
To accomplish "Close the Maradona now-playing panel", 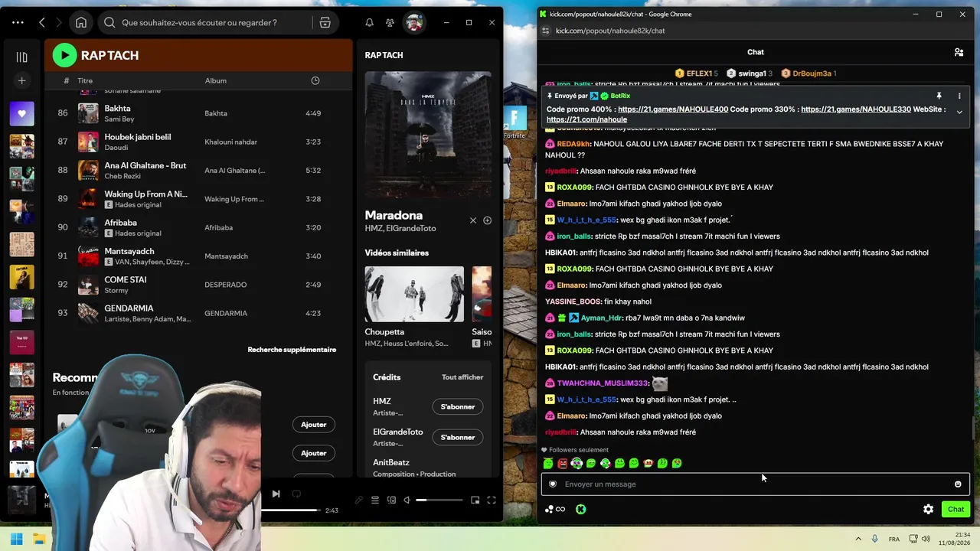I will click(473, 220).
